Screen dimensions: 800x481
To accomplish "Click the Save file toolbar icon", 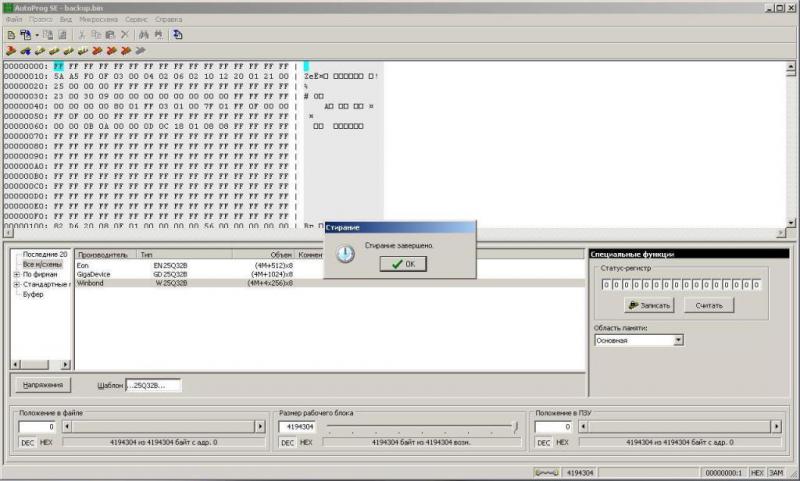I will (x=48, y=35).
